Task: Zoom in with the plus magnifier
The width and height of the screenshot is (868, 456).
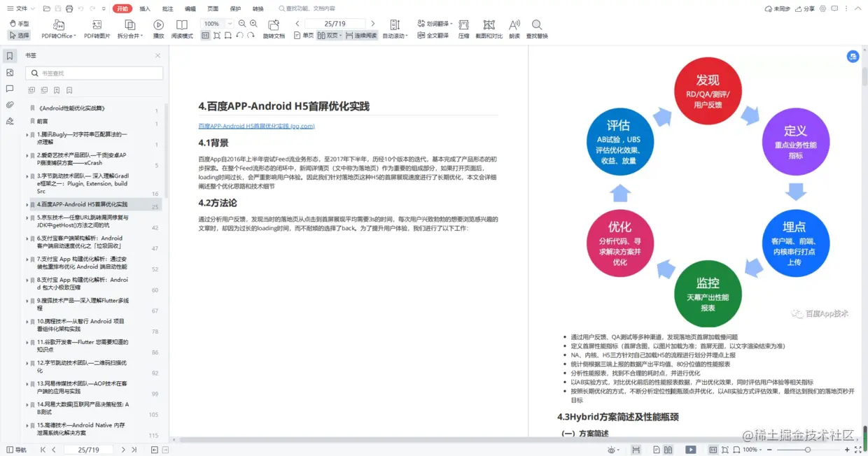Action: click(253, 24)
